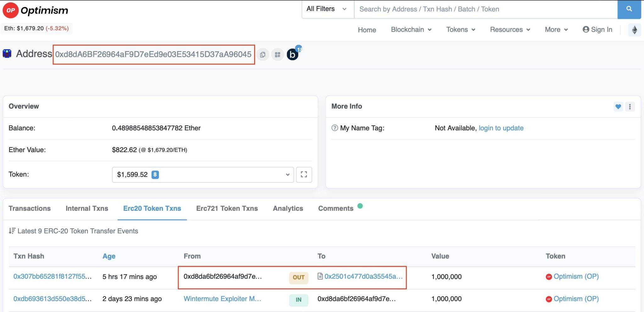The image size is (644, 312).
Task: Click the balance 0.48988548853847782 Ether value
Action: pos(156,128)
